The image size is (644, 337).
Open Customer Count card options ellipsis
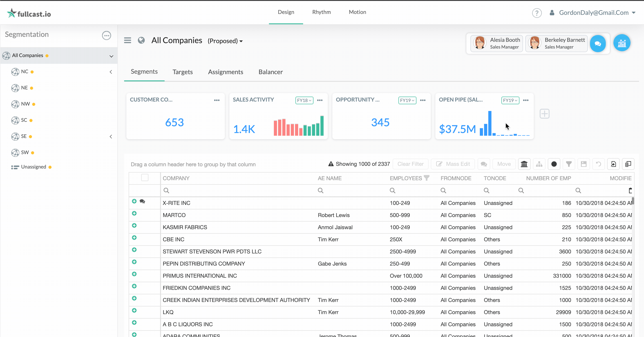point(217,100)
